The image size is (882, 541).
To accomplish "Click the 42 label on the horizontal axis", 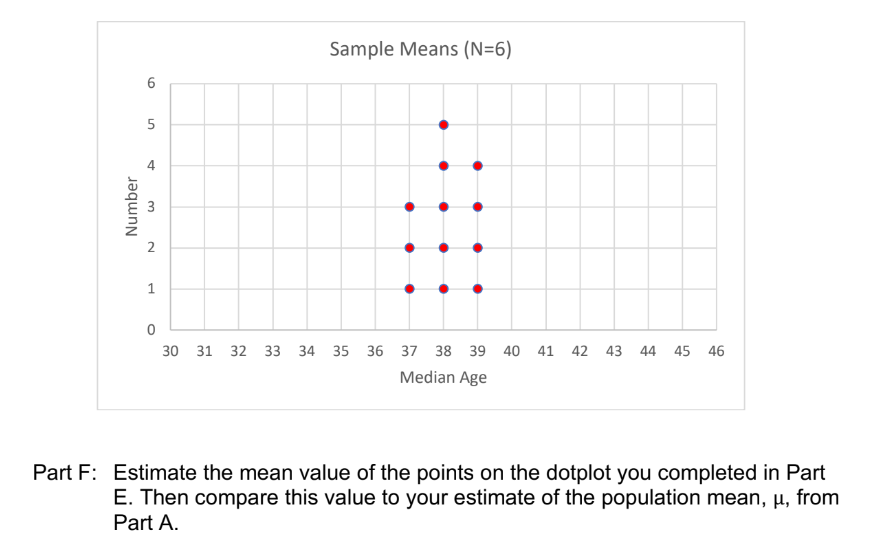I will pos(580,352).
